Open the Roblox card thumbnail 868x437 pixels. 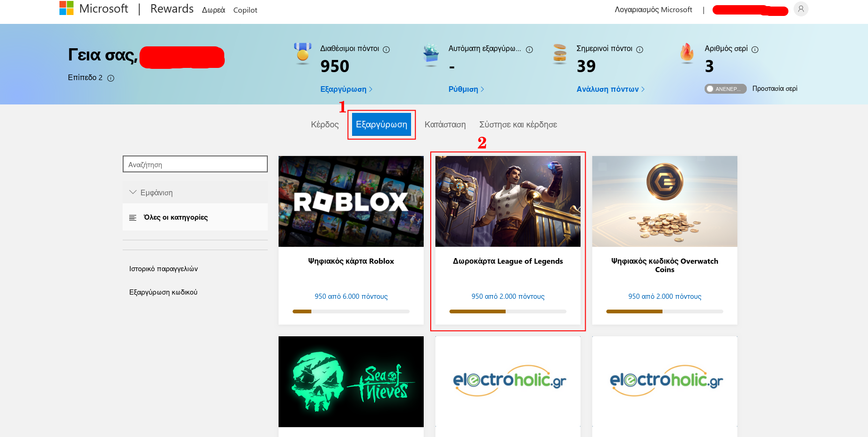[351, 201]
